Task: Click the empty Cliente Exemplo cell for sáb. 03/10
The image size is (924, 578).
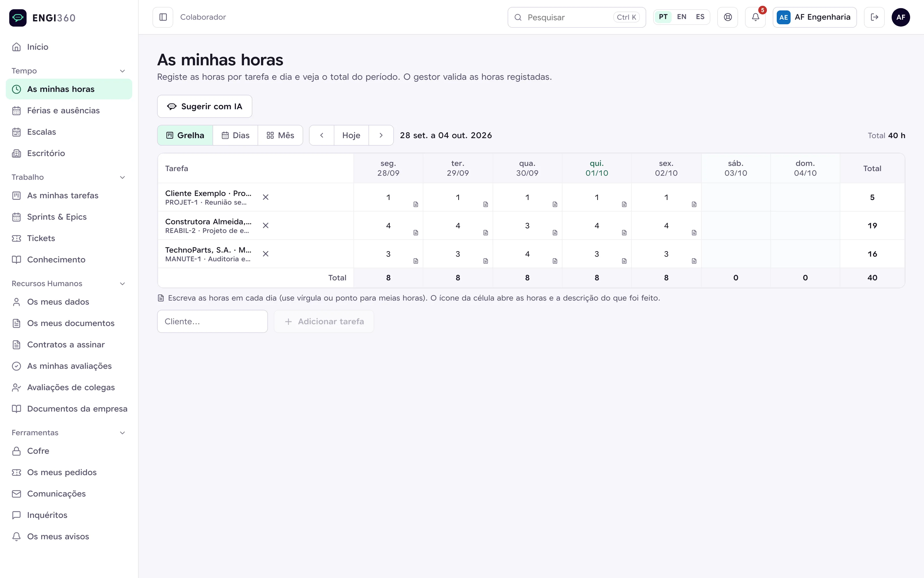Action: (736, 197)
